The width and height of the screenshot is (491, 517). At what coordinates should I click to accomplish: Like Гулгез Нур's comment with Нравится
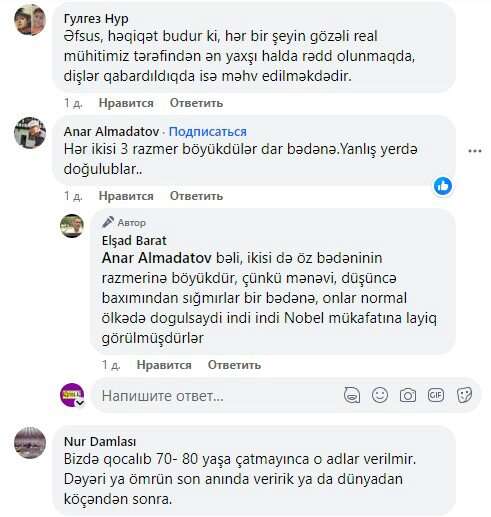click(x=126, y=103)
